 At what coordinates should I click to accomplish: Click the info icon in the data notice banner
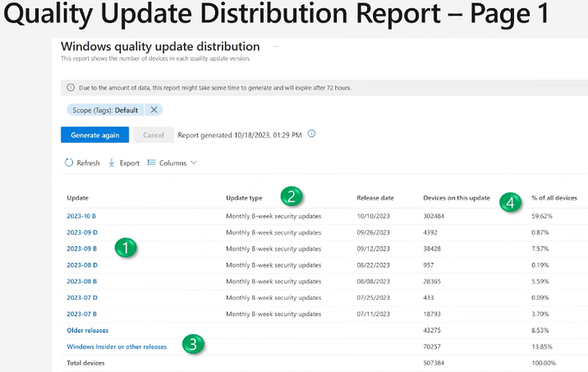click(x=71, y=87)
